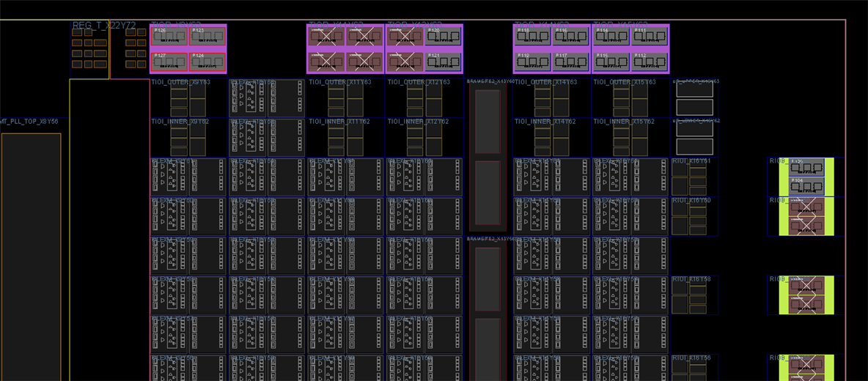Image resolution: width=868 pixels, height=381 pixels.
Task: Select tile TIOI_INNER_X14Y62
Action: [x=552, y=138]
